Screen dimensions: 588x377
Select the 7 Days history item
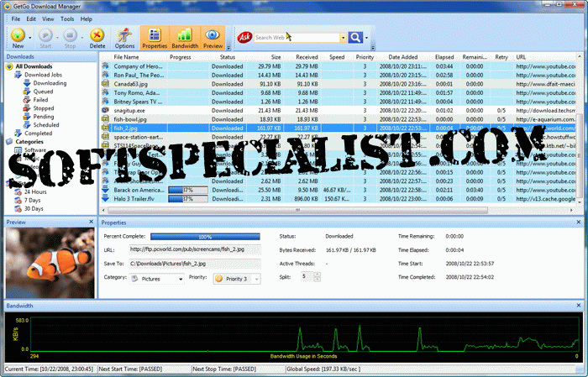(x=32, y=200)
